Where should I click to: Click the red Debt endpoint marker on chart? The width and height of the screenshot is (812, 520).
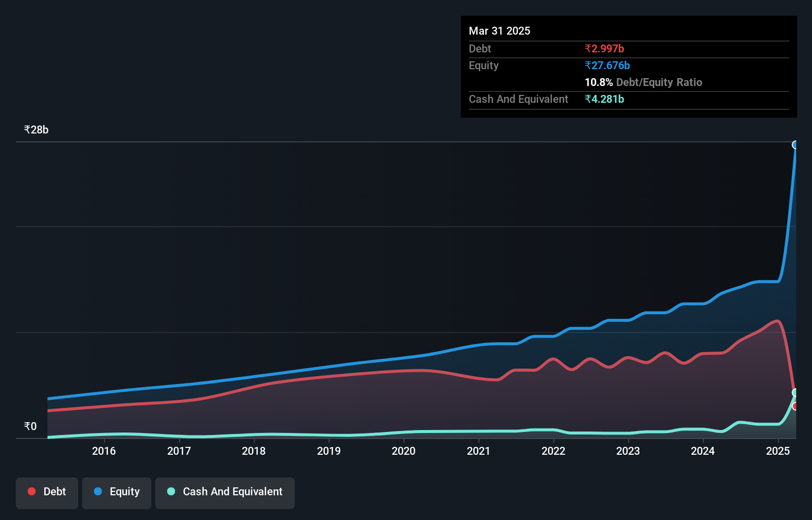(795, 406)
